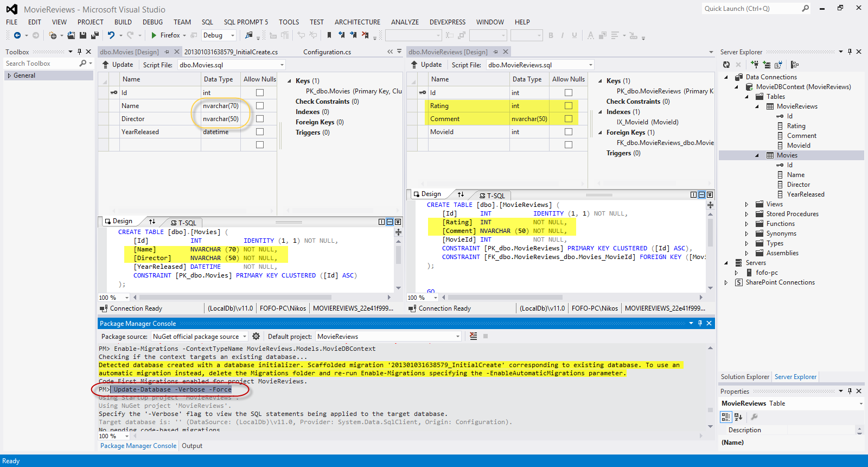
Task: Select the T-SQL pane tab for MovieReviews
Action: [492, 195]
